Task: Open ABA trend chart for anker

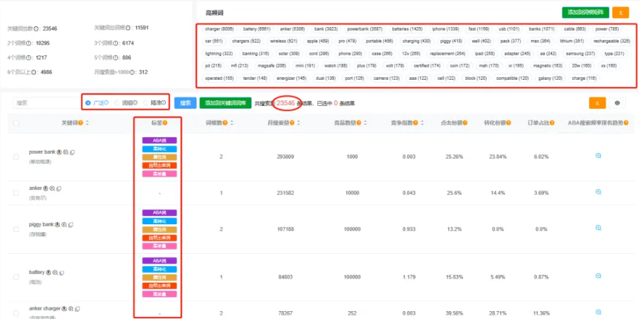Action: tap(598, 192)
